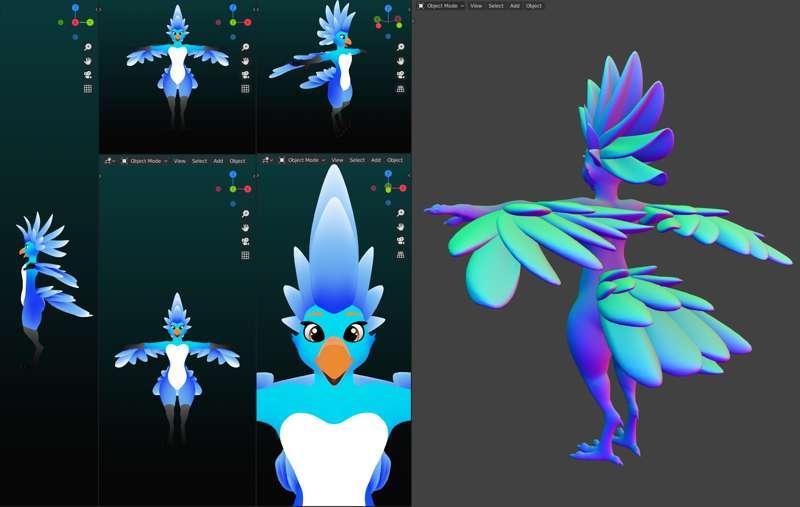Click blue Z axis on the top front-view gizmo
Image resolution: width=800 pixels, height=507 pixels.
(233, 8)
